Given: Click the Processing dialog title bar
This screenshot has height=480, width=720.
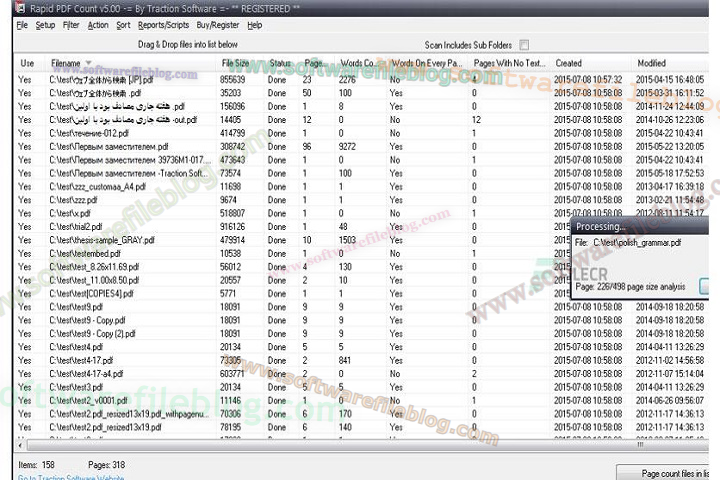Looking at the screenshot, I should (x=640, y=226).
